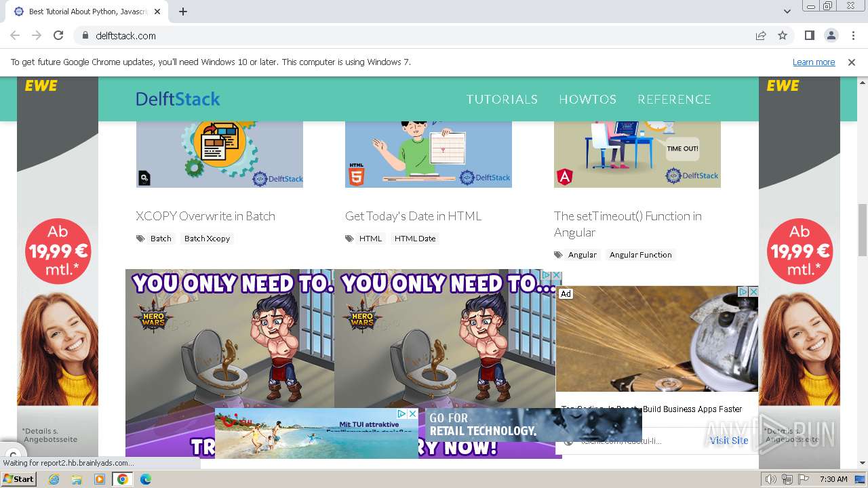Image resolution: width=868 pixels, height=488 pixels.
Task: Close the grinder ad with X
Action: pyautogui.click(x=753, y=291)
